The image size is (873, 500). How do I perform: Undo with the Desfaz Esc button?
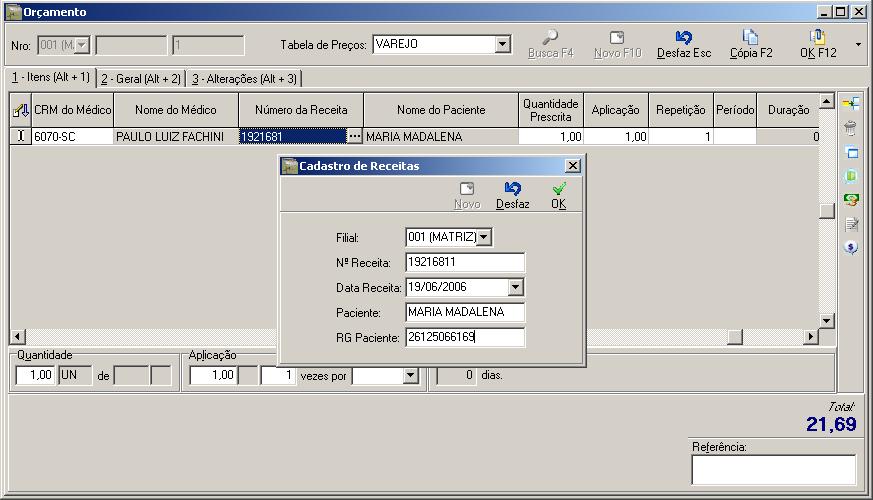pos(684,45)
